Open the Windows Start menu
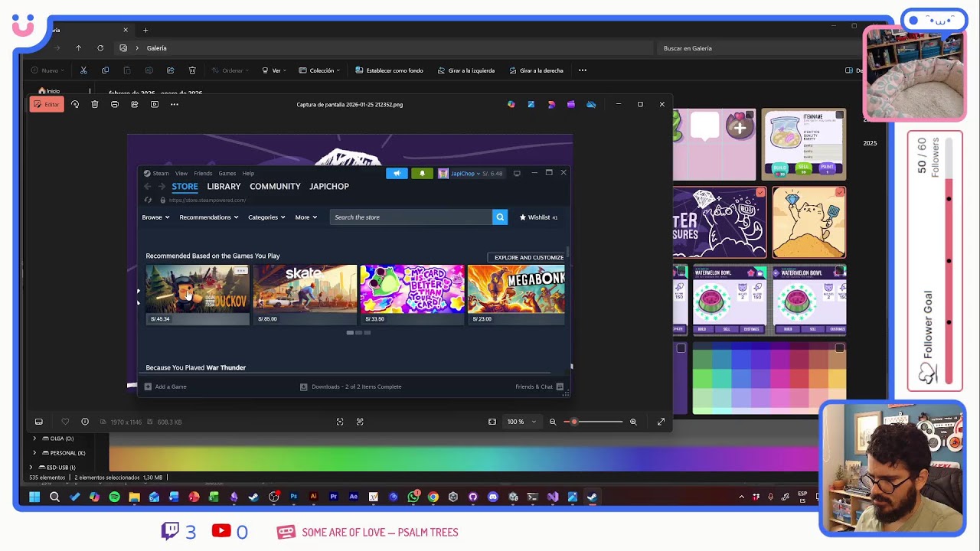 click(x=34, y=497)
